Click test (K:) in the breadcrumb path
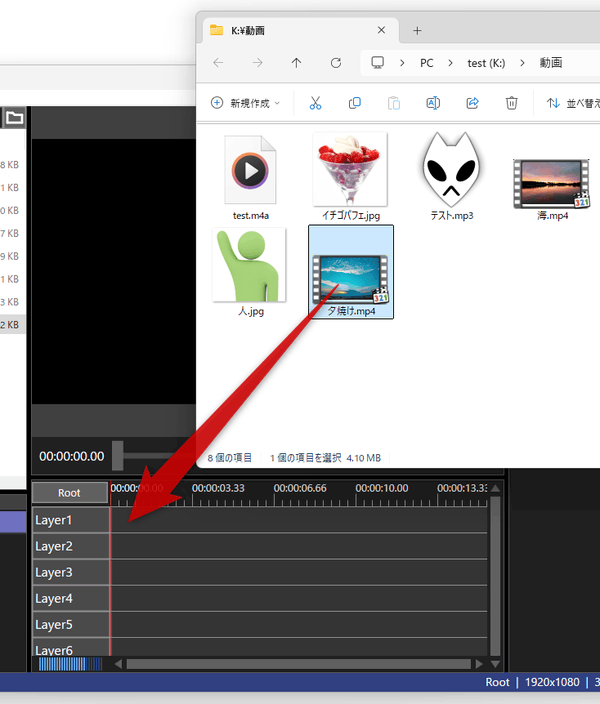 (486, 63)
